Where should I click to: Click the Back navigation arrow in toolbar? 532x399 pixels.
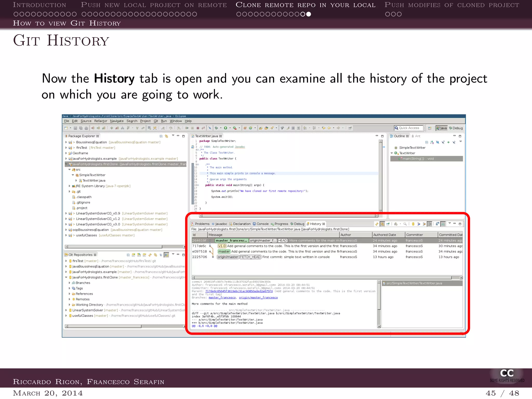(x=329, y=128)
